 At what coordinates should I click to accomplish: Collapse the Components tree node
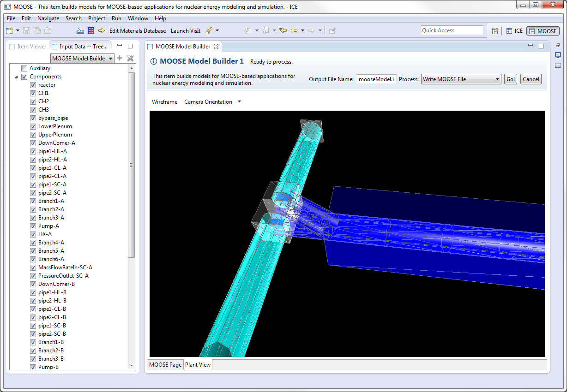[17, 77]
